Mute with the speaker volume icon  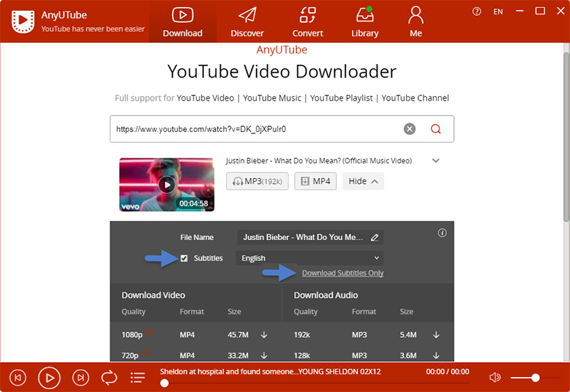tap(494, 378)
